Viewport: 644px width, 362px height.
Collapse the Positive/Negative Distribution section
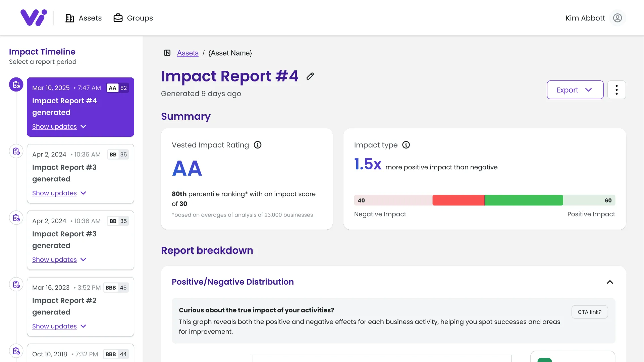point(610,282)
